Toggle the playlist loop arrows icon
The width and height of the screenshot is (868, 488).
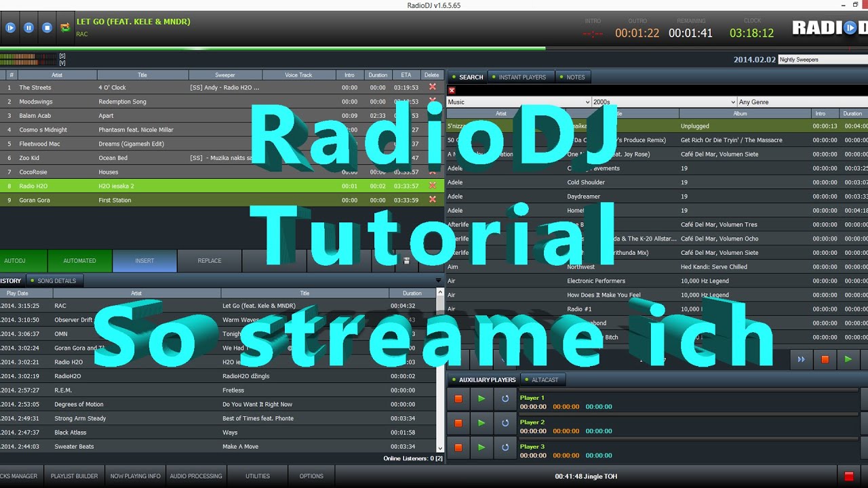pos(65,28)
